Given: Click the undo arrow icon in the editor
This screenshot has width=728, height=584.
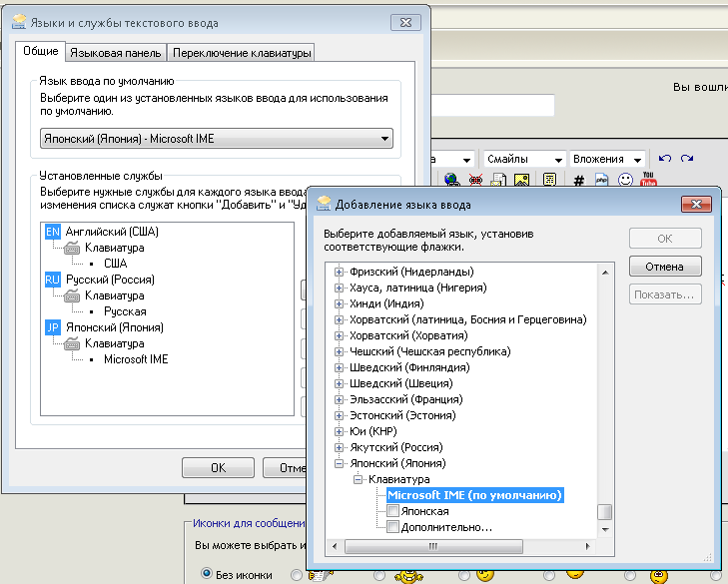Looking at the screenshot, I should coord(665,159).
